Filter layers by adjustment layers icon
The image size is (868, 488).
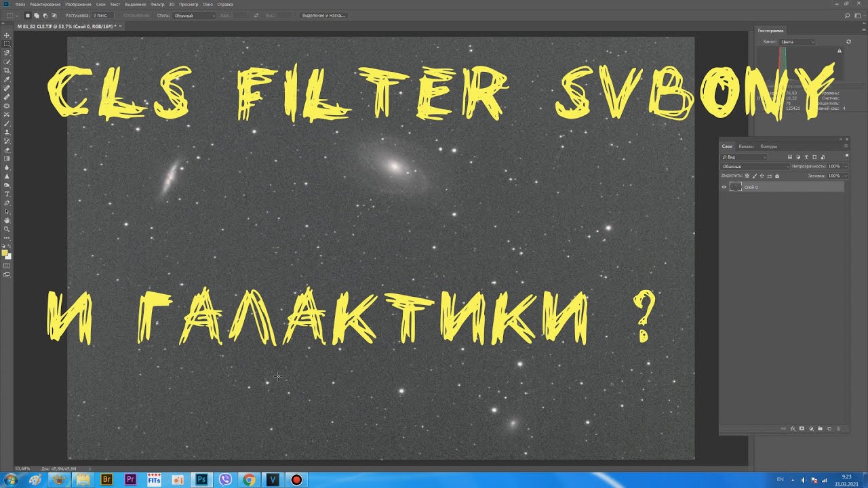pyautogui.click(x=798, y=157)
